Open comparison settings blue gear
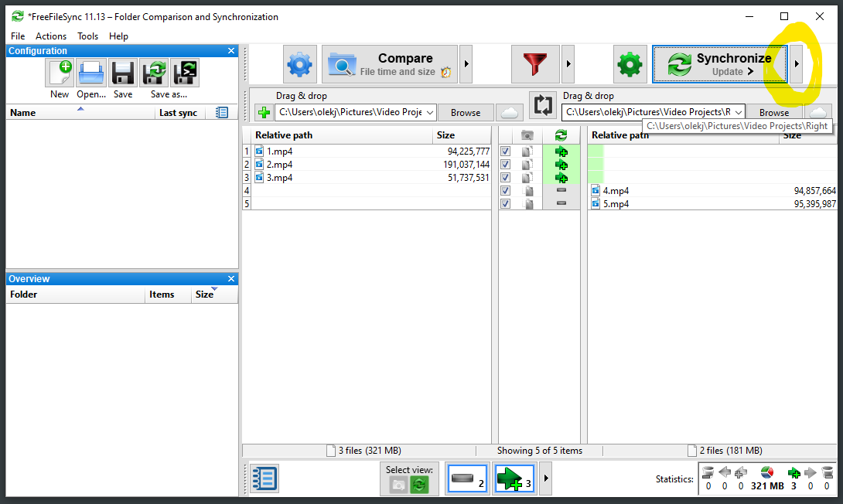The width and height of the screenshot is (843, 504). (300, 64)
